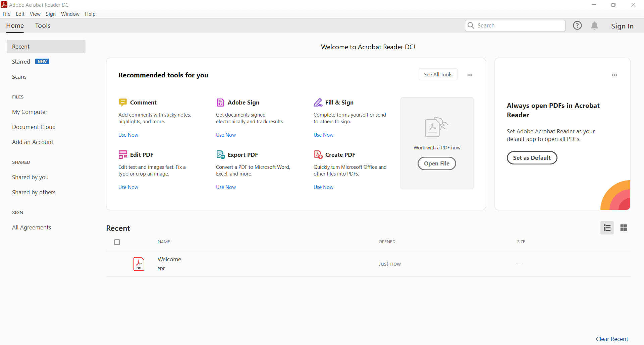
Task: Select Shared by others in the sidebar
Action: (34, 192)
